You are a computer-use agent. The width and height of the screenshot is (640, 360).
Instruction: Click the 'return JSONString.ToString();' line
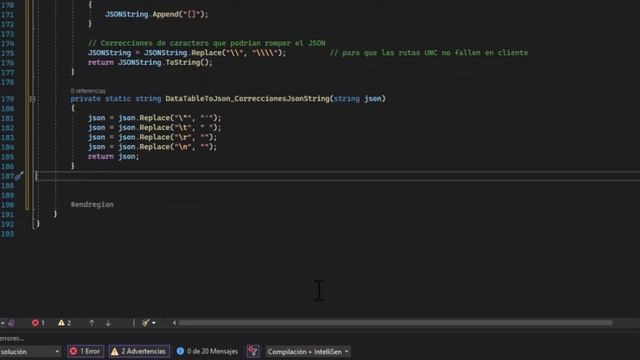click(x=150, y=62)
